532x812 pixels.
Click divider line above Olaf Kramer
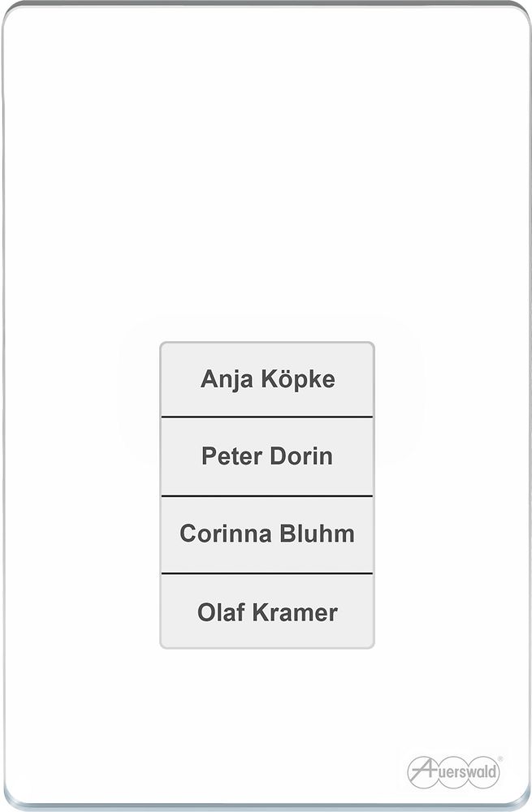tap(266, 573)
